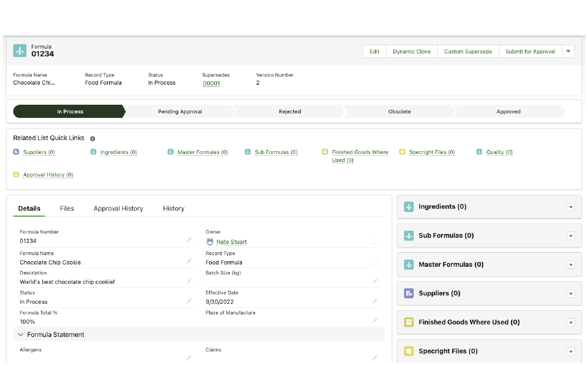Open superseded formula 00001 link

click(x=211, y=83)
